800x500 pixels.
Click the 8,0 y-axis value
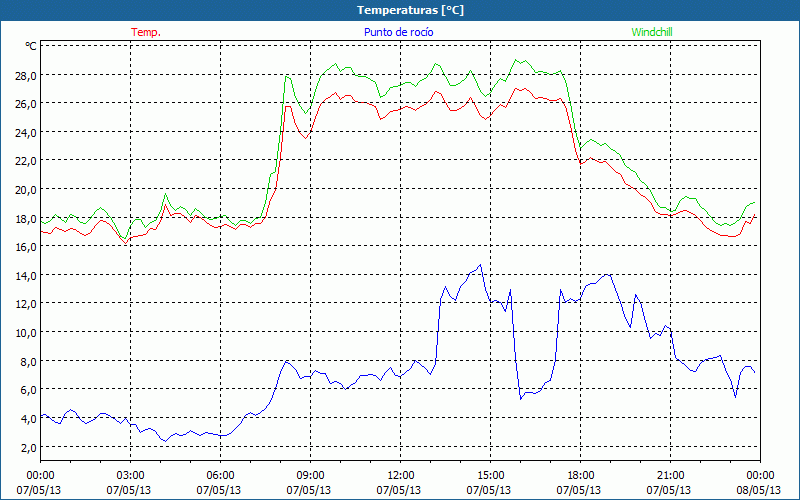click(29, 361)
